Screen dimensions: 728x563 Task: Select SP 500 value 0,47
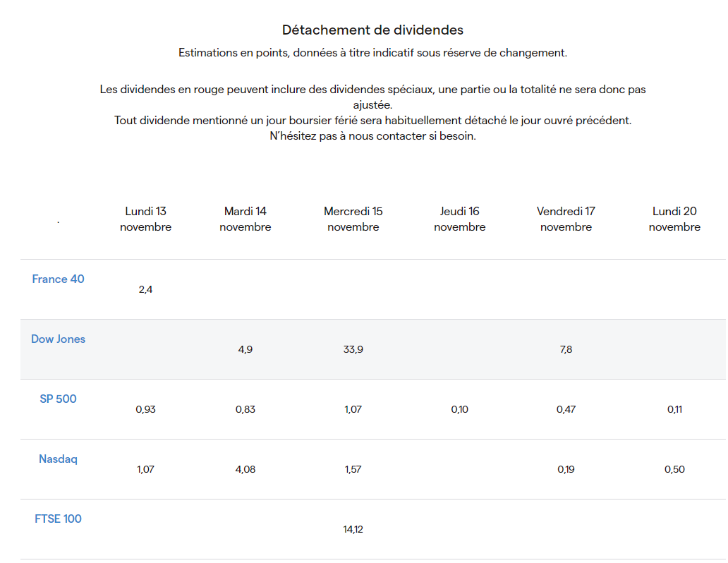pos(566,409)
